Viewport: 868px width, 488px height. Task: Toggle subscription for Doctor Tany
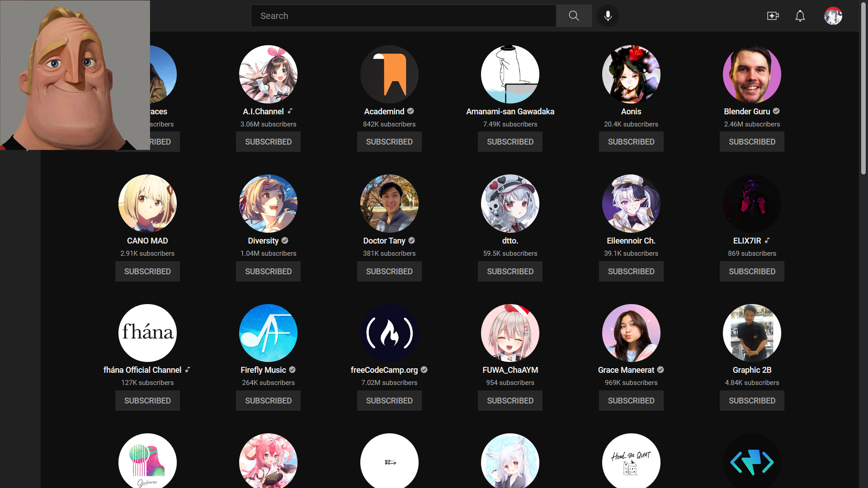click(389, 272)
